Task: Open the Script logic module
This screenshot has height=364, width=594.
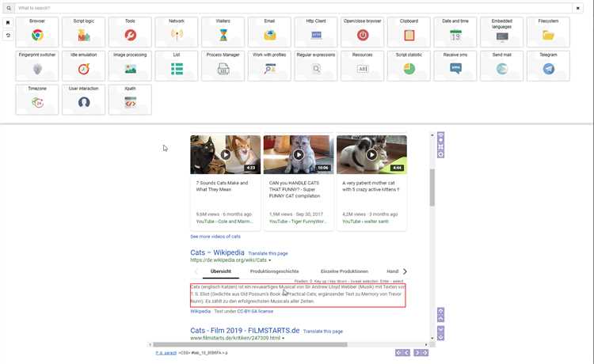Action: click(84, 32)
